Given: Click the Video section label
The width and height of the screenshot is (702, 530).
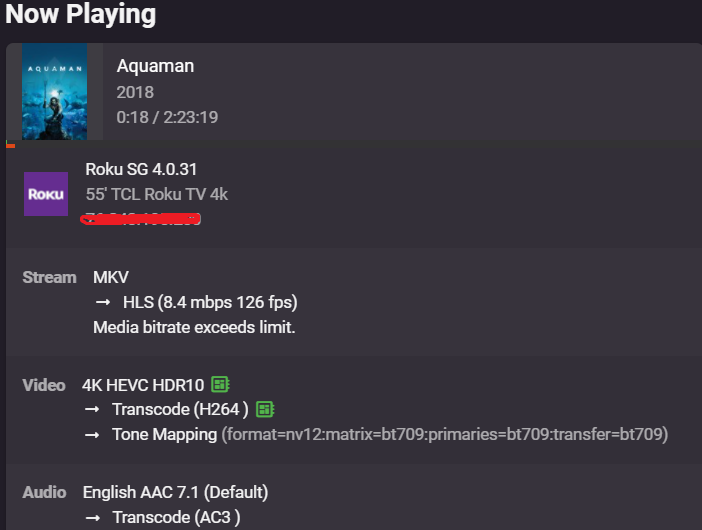Looking at the screenshot, I should point(44,385).
